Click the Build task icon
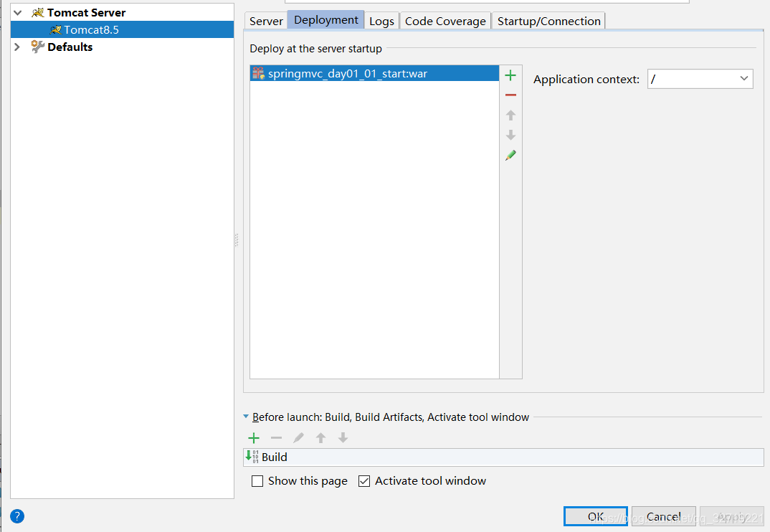 coord(252,456)
